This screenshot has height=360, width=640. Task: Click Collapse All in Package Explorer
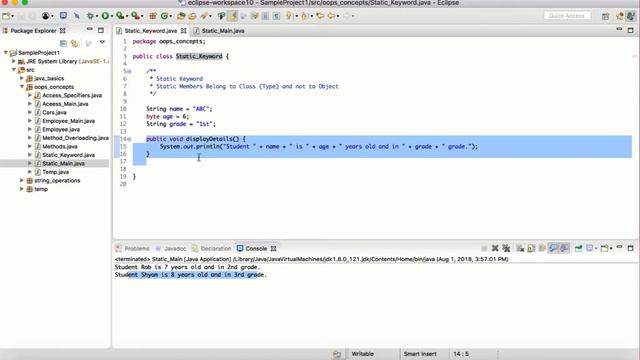63,43
